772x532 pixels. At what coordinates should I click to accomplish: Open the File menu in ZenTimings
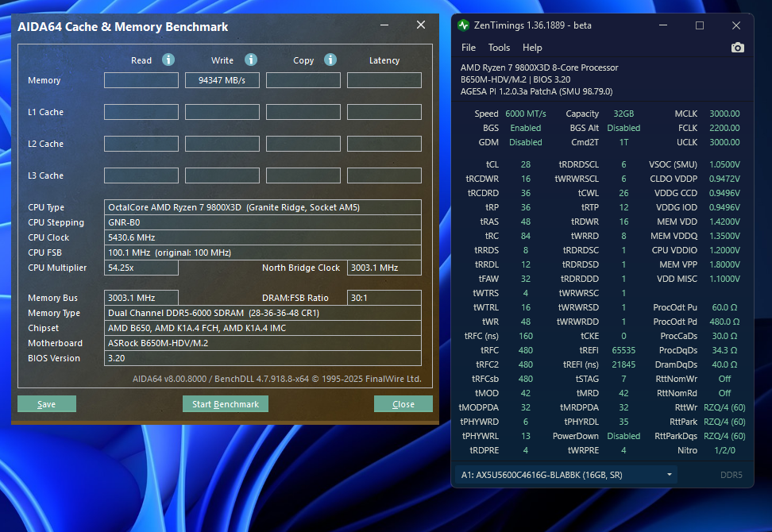click(x=469, y=48)
